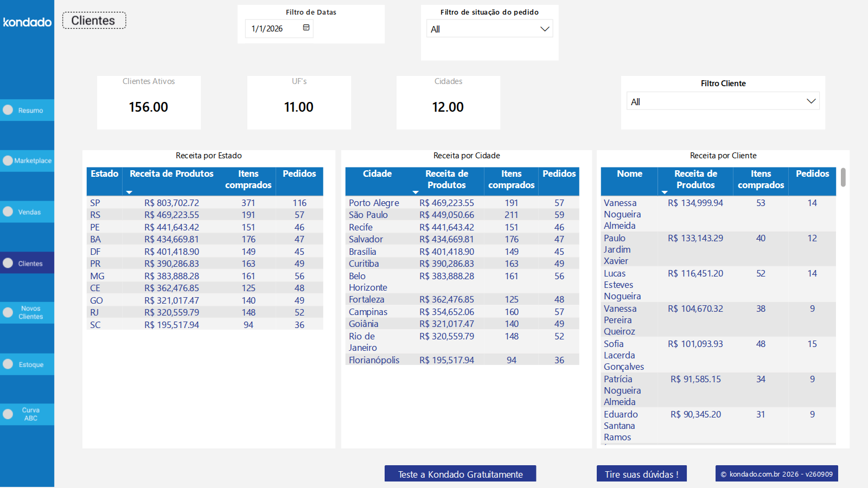Image resolution: width=868 pixels, height=488 pixels.
Task: Click the sort arrow under Receita de Produtos in the Estado table
Action: (129, 192)
